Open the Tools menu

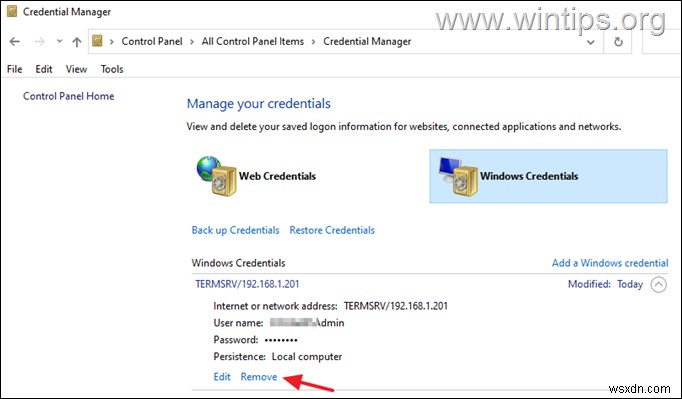pyautogui.click(x=112, y=69)
